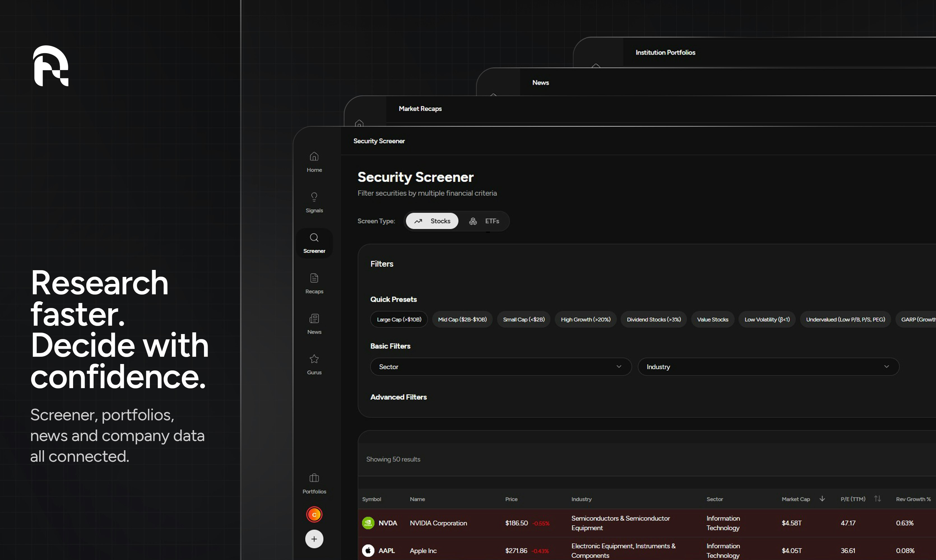Click the app logo in the top left
Screen dimensions: 936x560
(51, 66)
